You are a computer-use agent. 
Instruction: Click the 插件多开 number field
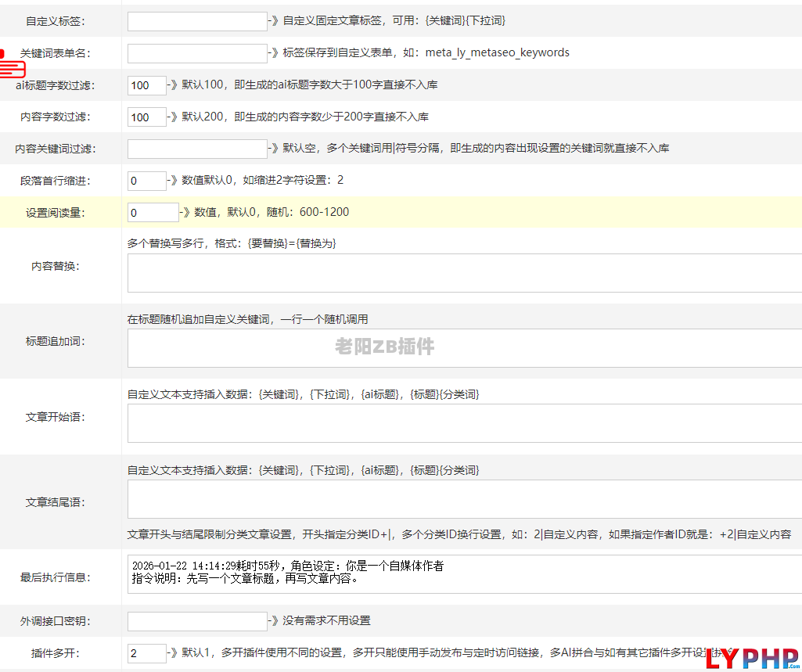pos(147,653)
